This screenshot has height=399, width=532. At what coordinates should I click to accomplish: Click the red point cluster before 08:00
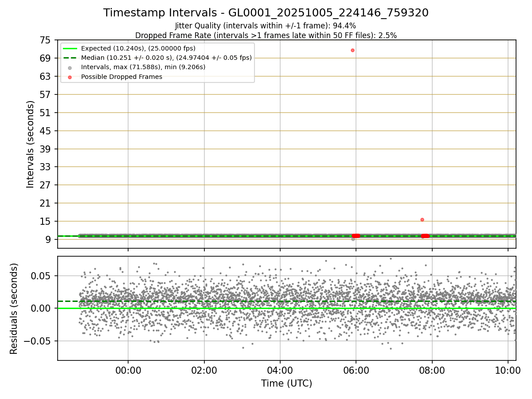pyautogui.click(x=425, y=236)
